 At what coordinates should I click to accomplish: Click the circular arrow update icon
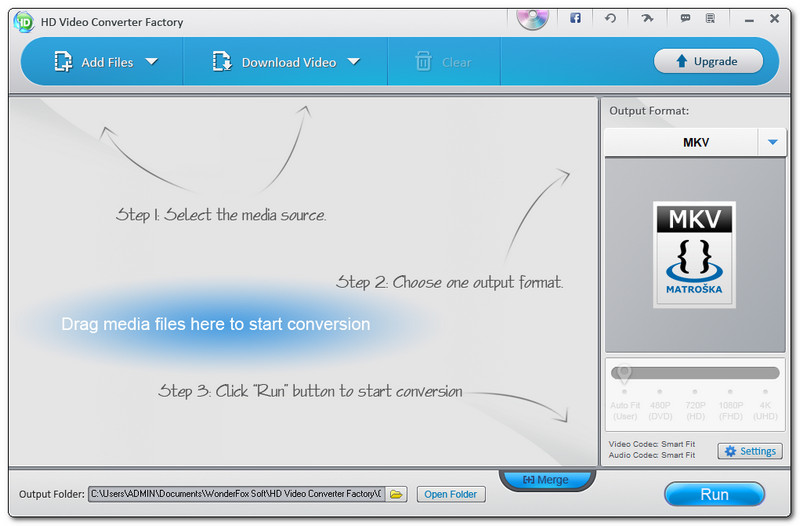point(610,19)
